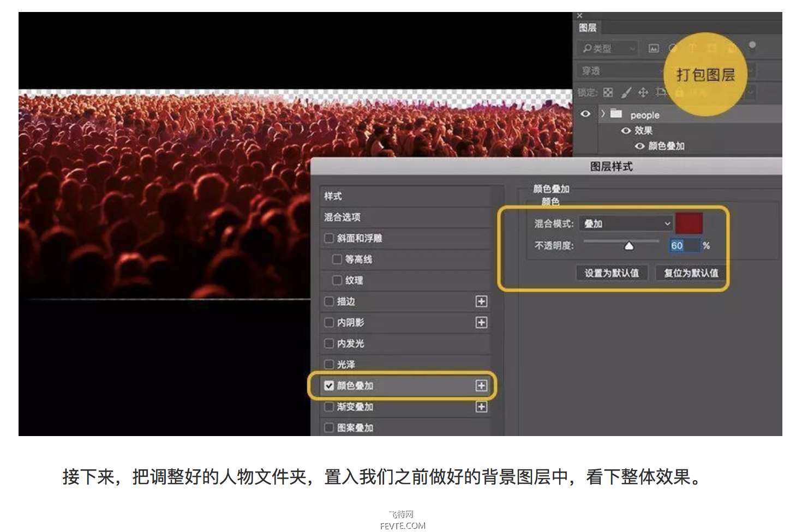Image resolution: width=802 pixels, height=532 pixels.
Task: Select the people layer name
Action: [x=645, y=115]
